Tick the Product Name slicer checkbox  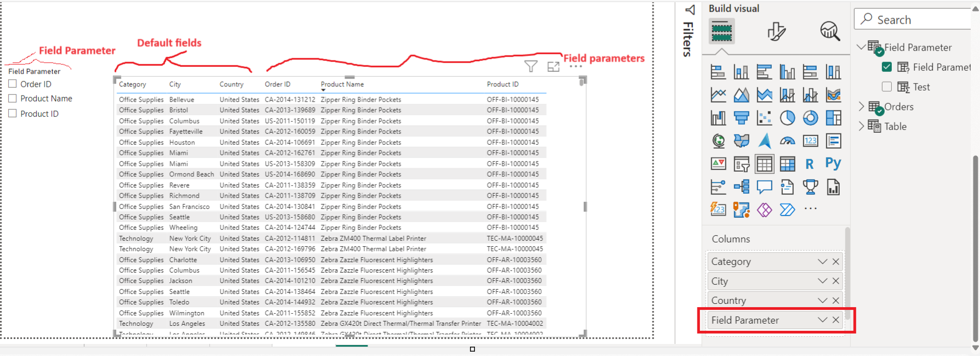[13, 98]
